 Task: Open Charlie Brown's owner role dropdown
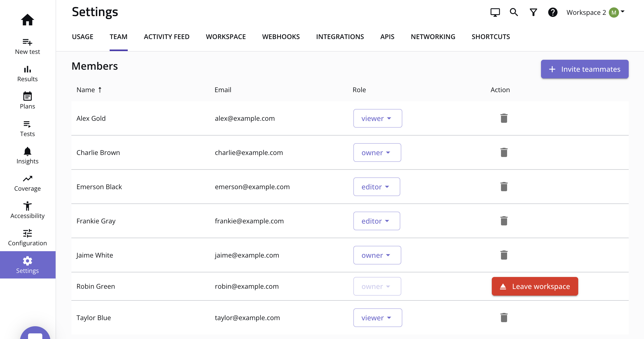click(377, 153)
